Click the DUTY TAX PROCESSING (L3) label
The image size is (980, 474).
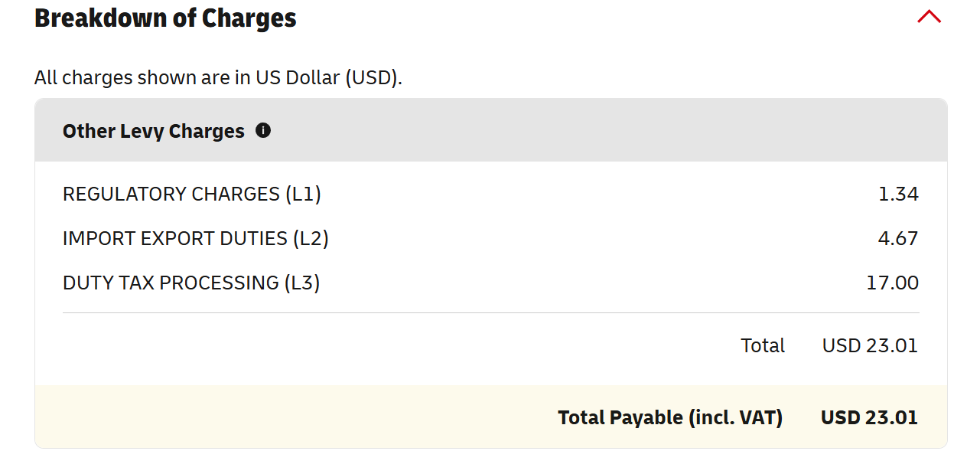(x=191, y=283)
